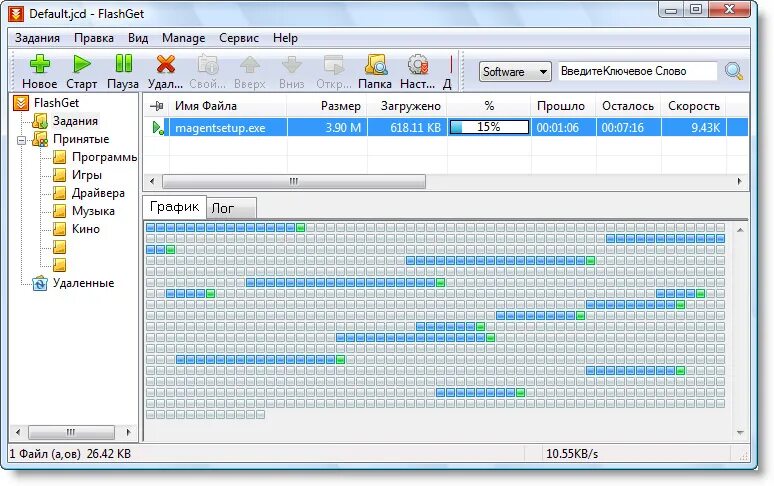The width and height of the screenshot is (774, 486).
Task: Click the pin icon in the column header
Action: (x=156, y=106)
